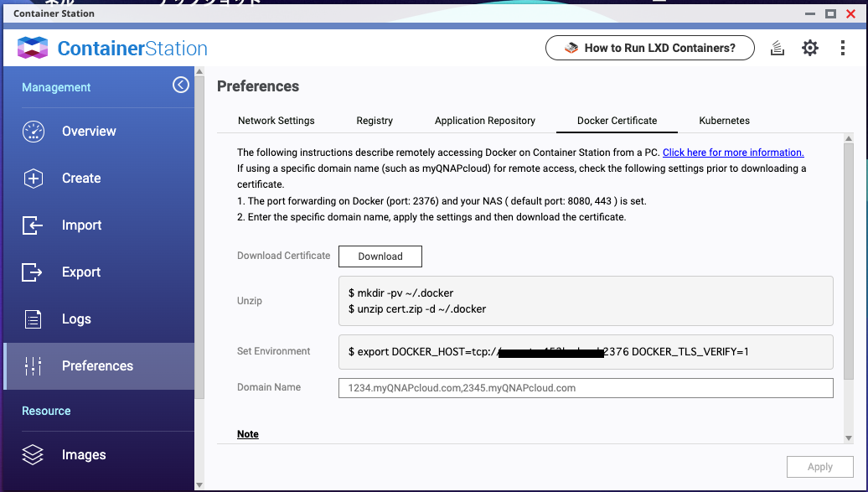The height and width of the screenshot is (492, 868).
Task: Open the Export section
Action: point(99,272)
